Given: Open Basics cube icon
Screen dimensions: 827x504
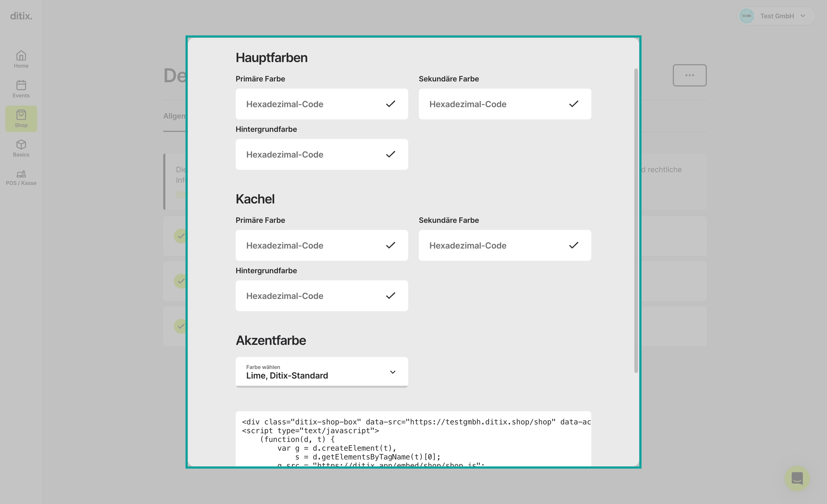Looking at the screenshot, I should pos(21,145).
